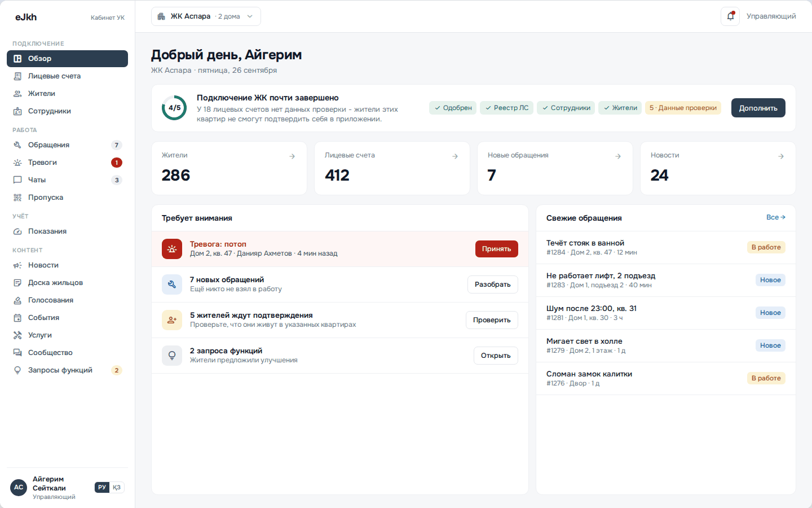
Task: Click the Запросы функций lightbulb icon in sidebar
Action: point(17,370)
